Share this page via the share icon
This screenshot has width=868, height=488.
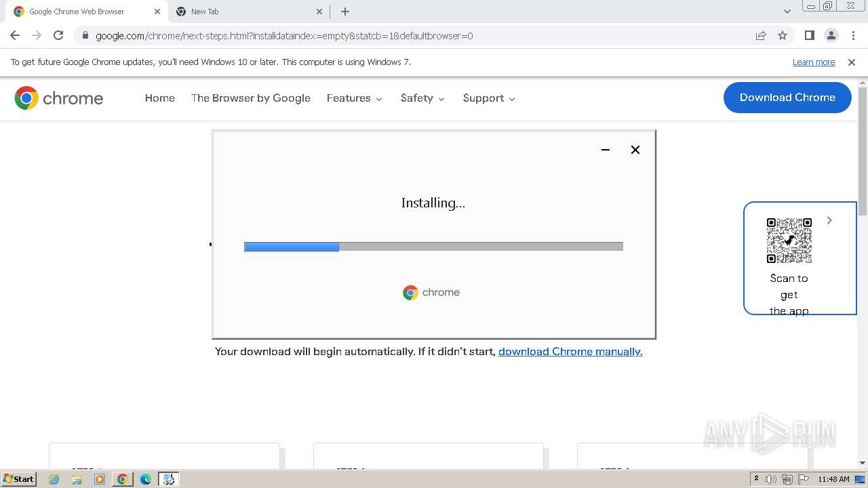[x=761, y=35]
